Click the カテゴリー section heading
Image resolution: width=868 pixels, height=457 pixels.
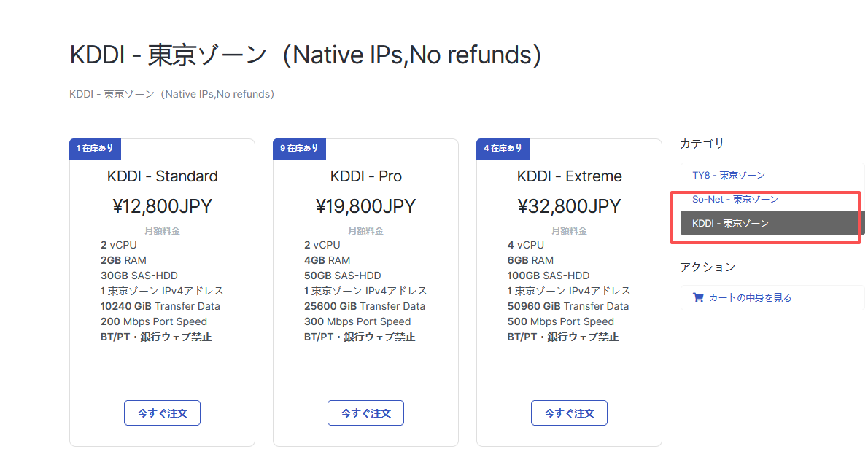point(708,144)
